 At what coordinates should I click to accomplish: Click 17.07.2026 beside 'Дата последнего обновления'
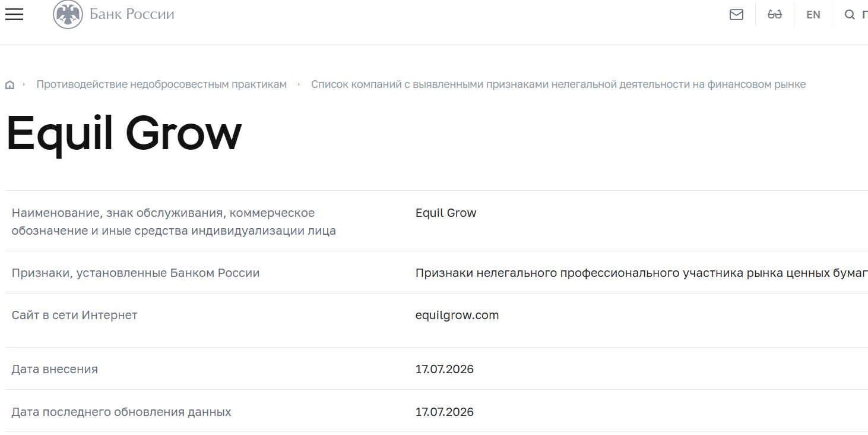tap(445, 412)
